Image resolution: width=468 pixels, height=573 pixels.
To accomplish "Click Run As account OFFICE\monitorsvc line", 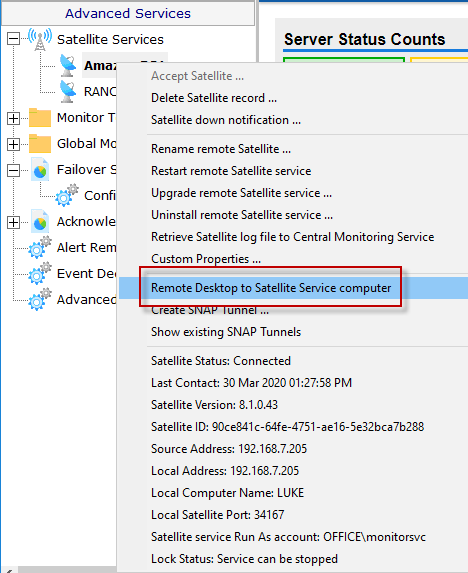I will tap(289, 536).
